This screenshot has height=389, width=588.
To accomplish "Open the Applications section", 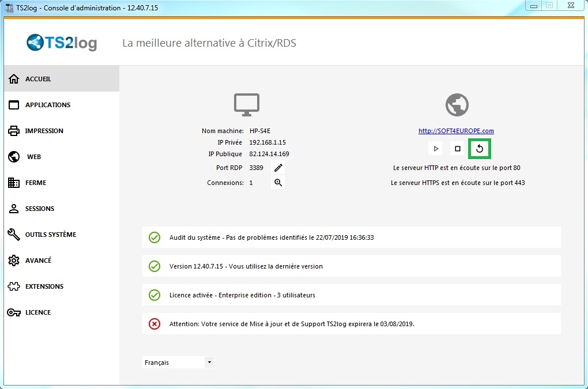I will (62, 105).
